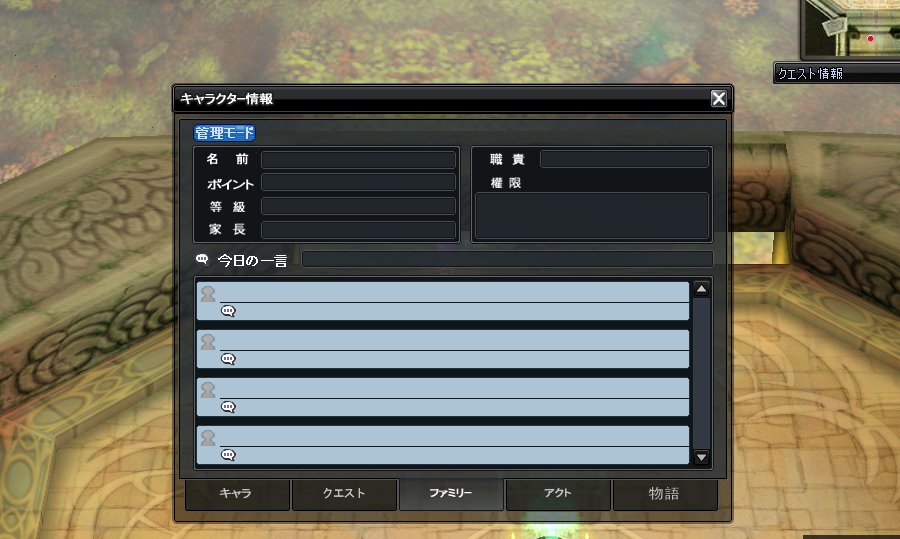Click the scroll down arrow in member list
This screenshot has width=900, height=539.
pyautogui.click(x=701, y=457)
